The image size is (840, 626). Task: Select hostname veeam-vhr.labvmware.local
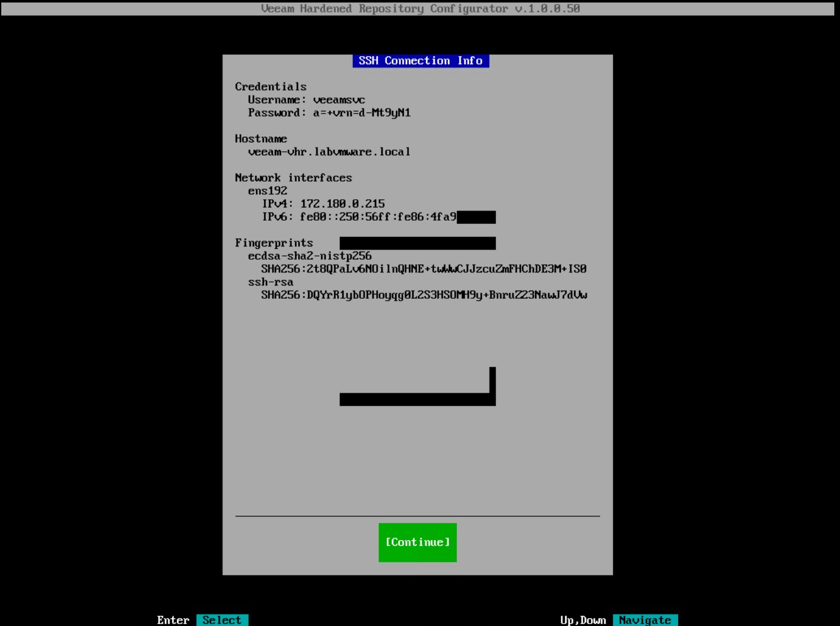[x=329, y=152]
